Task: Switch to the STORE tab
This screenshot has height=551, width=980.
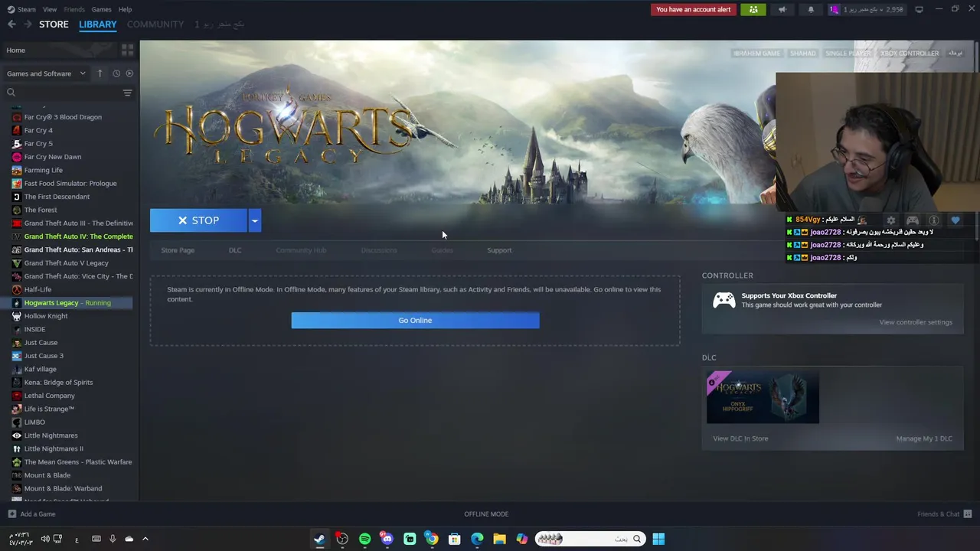Action: (x=54, y=24)
